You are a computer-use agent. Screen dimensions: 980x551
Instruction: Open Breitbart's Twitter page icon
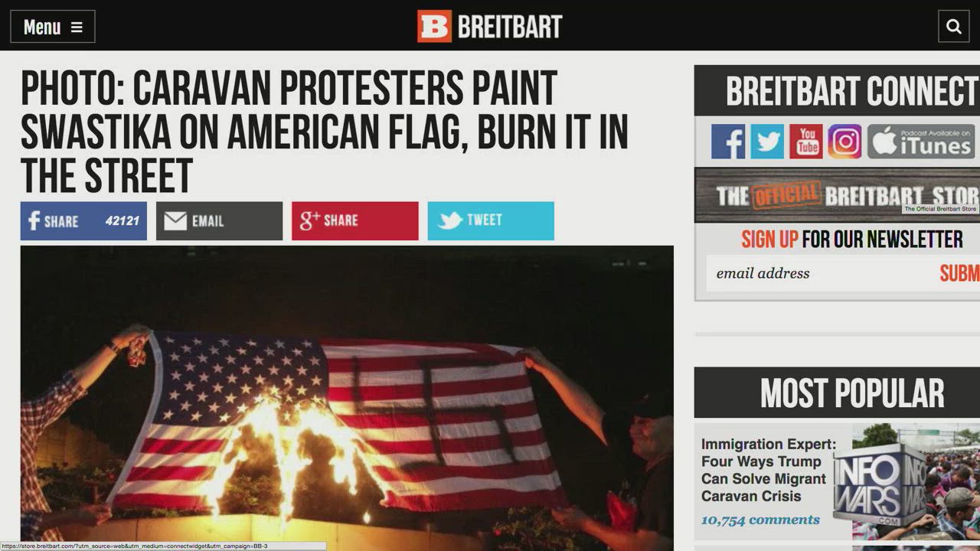[767, 142]
